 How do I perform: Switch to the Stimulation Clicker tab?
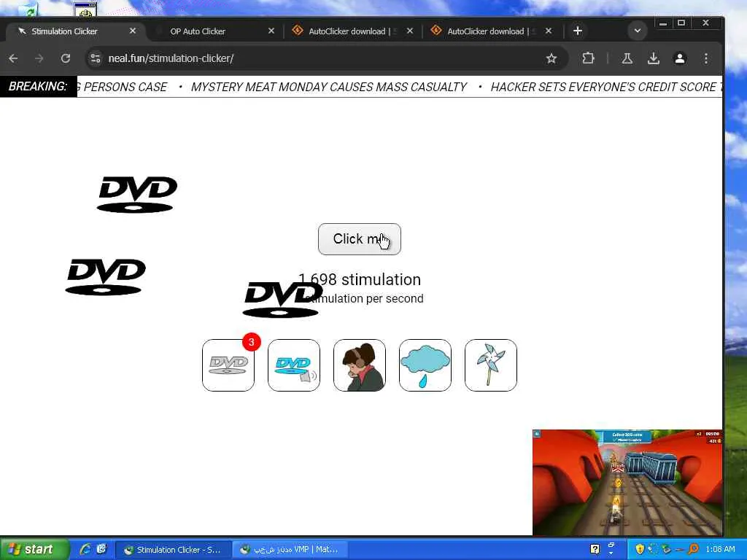(71, 31)
